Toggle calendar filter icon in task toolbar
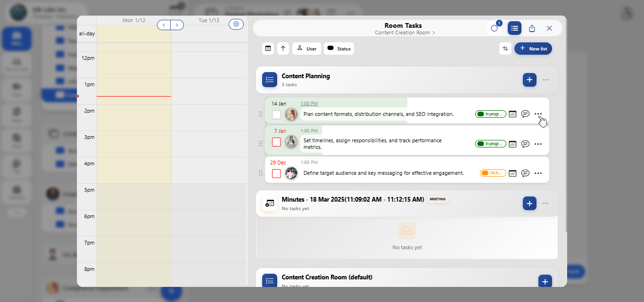The width and height of the screenshot is (644, 302). [268, 49]
